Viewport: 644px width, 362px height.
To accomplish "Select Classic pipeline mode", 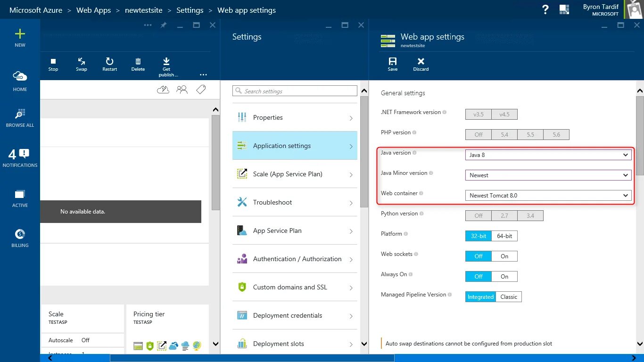I will 509,296.
